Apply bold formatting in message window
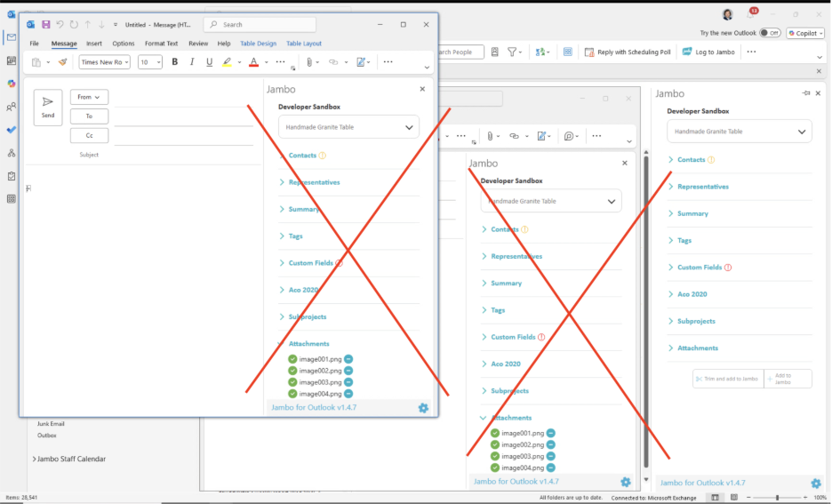 point(174,62)
